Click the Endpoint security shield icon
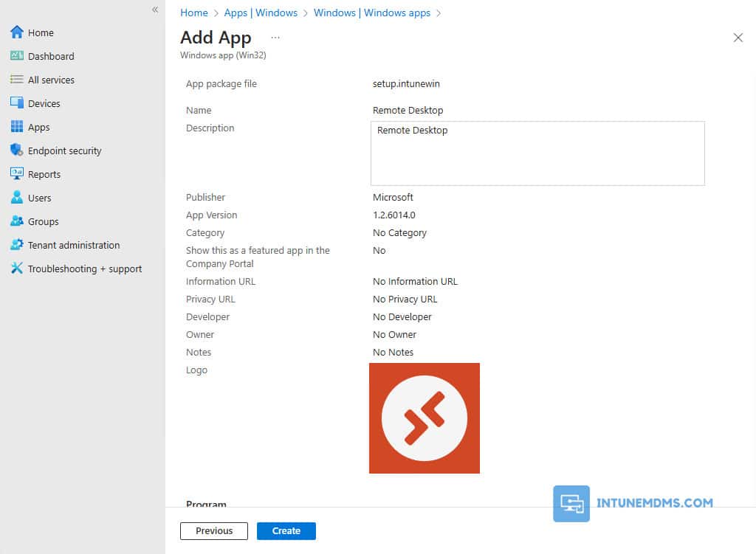 coord(17,150)
